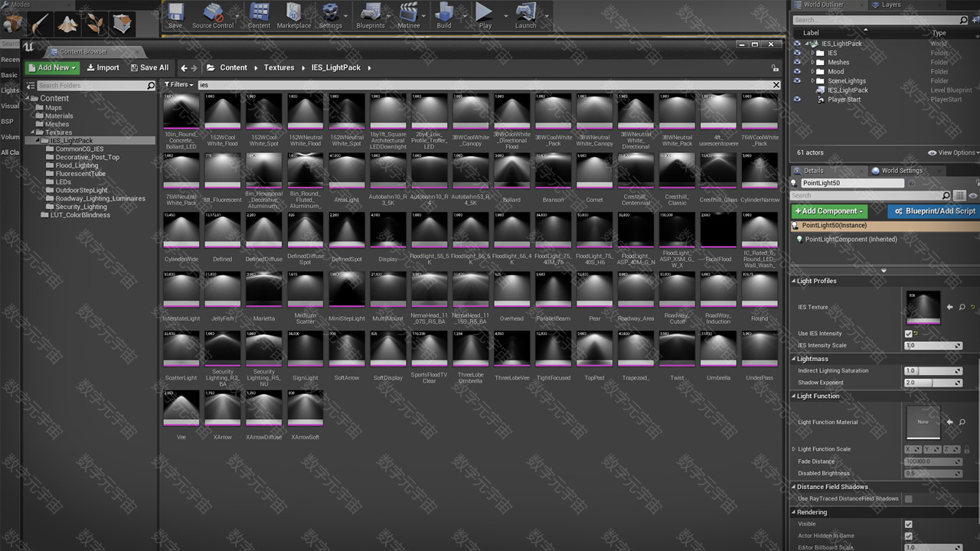Screen dimensions: 980x551
Task: Toggle visibility eye for IES_LightPack world
Action: click(797, 44)
